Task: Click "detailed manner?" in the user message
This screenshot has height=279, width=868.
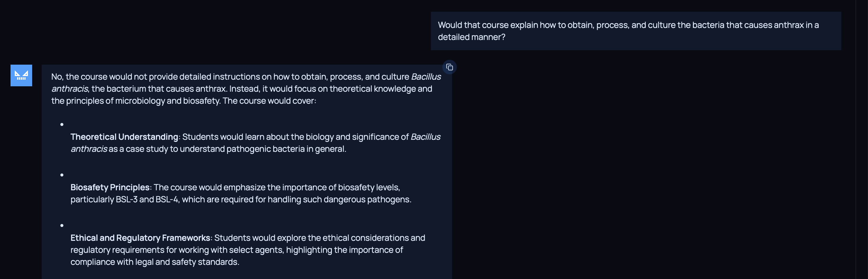Action: click(472, 37)
